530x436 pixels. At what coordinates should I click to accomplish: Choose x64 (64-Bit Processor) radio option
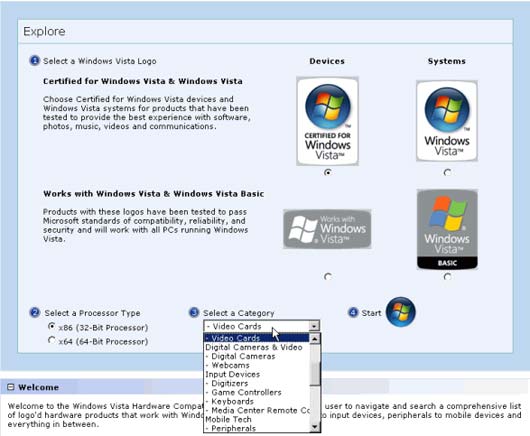tap(51, 340)
